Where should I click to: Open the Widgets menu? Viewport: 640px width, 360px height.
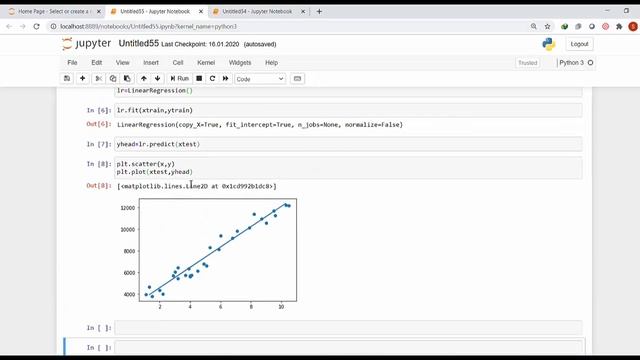pos(240,62)
